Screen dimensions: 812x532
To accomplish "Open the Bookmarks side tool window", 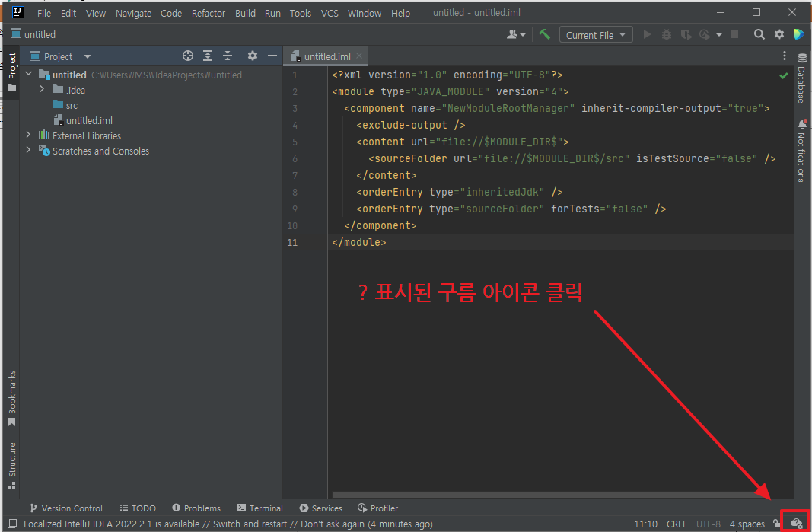I will (12, 398).
